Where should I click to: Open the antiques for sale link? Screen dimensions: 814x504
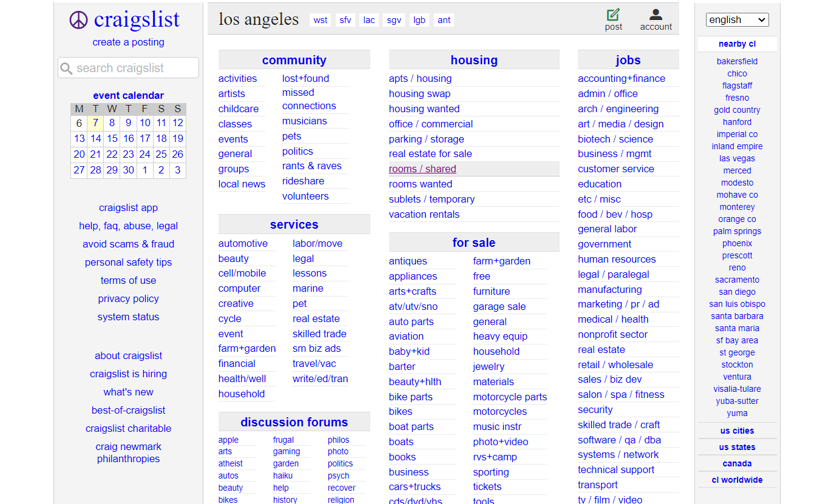click(408, 261)
